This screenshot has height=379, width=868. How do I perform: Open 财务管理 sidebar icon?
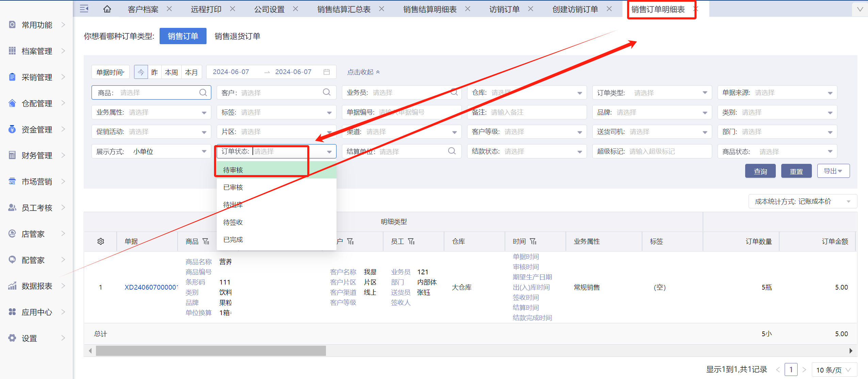tap(12, 155)
